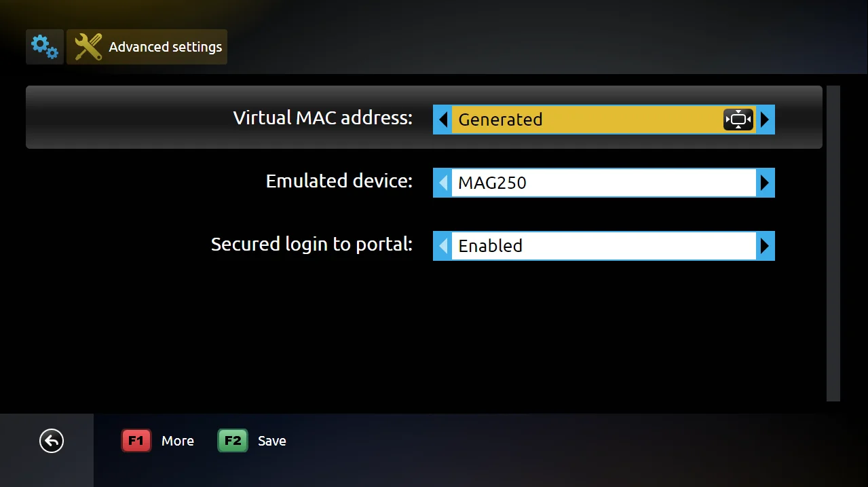Click left arrow of Secured login to portal
This screenshot has width=868, height=487.
point(443,246)
